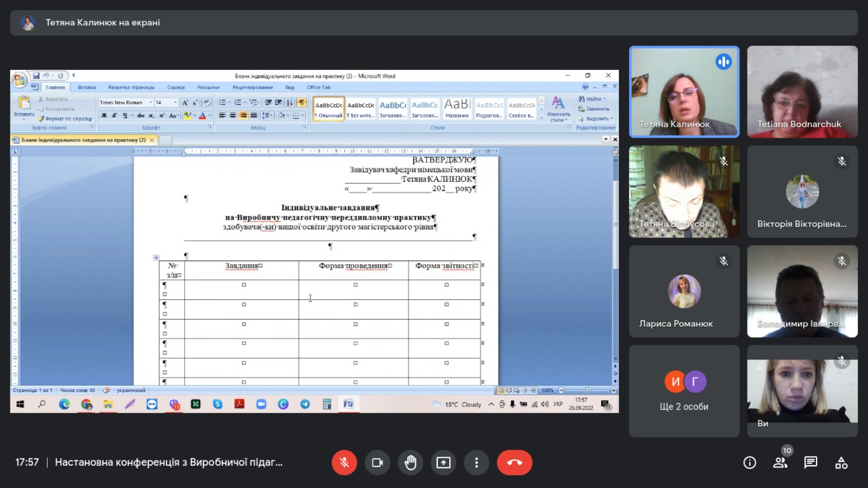Leave the call with red hang-up button

click(x=514, y=463)
